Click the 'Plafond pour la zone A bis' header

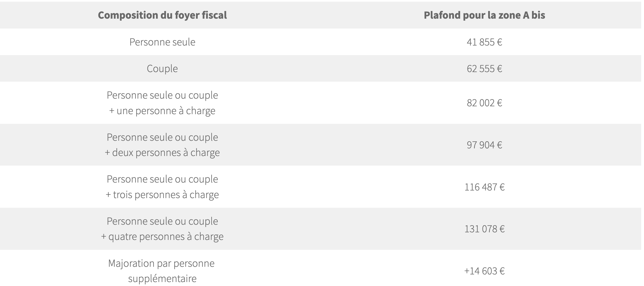484,15
